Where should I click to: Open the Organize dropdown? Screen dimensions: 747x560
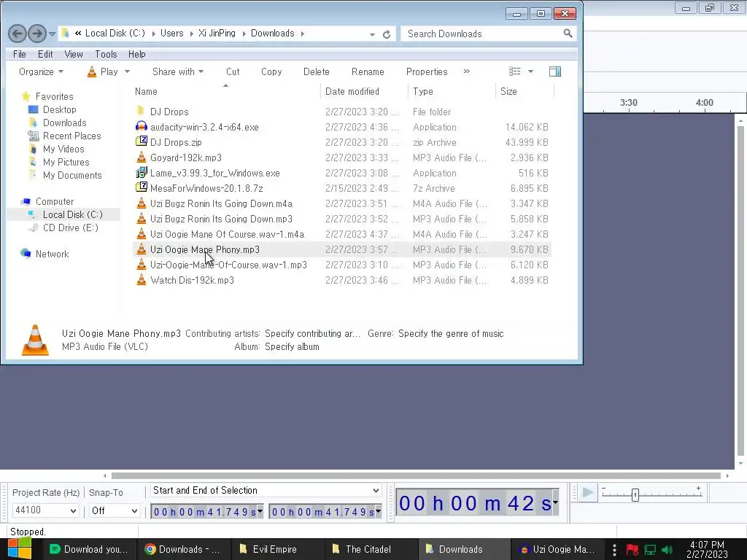(41, 71)
